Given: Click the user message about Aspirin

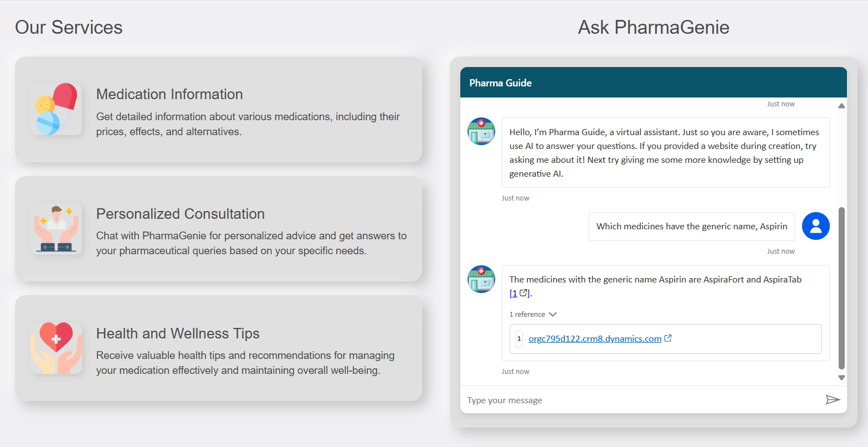Looking at the screenshot, I should point(691,227).
